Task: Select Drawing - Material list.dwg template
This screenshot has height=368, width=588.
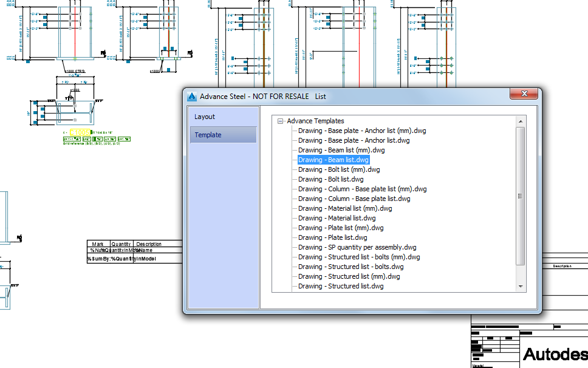Action: tap(337, 219)
